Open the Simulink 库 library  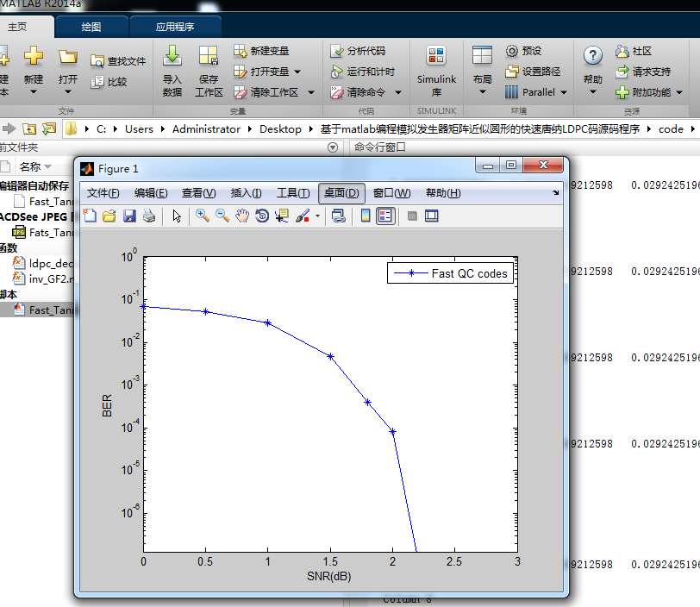click(436, 71)
